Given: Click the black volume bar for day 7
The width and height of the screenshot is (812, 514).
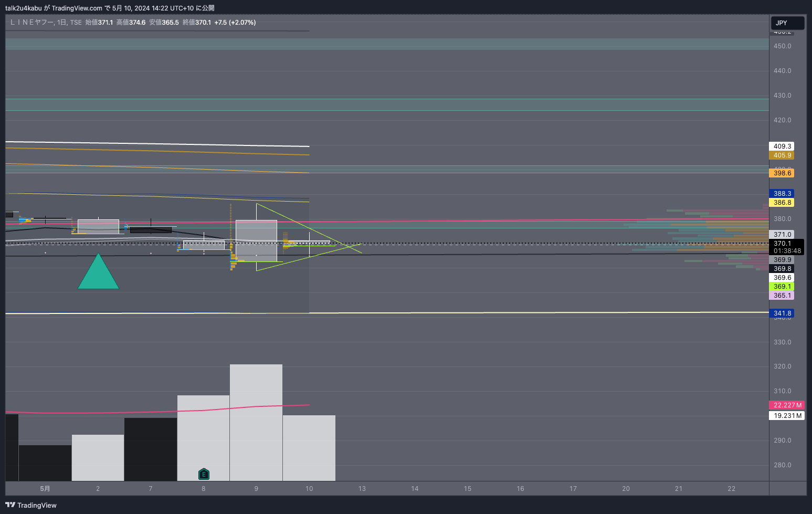Looking at the screenshot, I should pos(151,449).
